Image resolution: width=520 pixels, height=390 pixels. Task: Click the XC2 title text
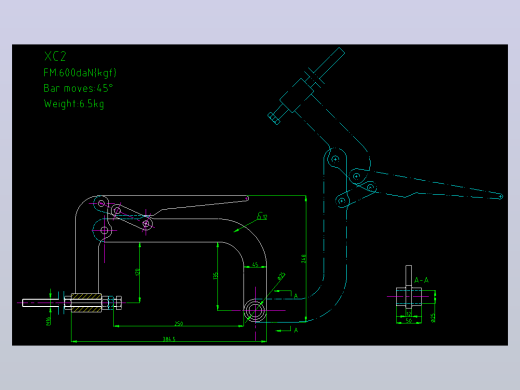click(55, 56)
